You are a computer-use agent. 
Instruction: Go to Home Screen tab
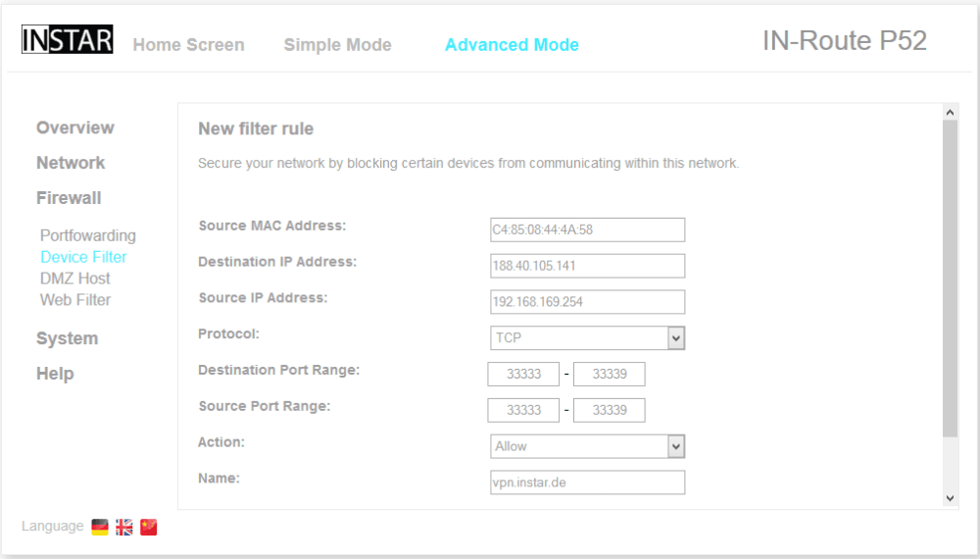point(188,45)
